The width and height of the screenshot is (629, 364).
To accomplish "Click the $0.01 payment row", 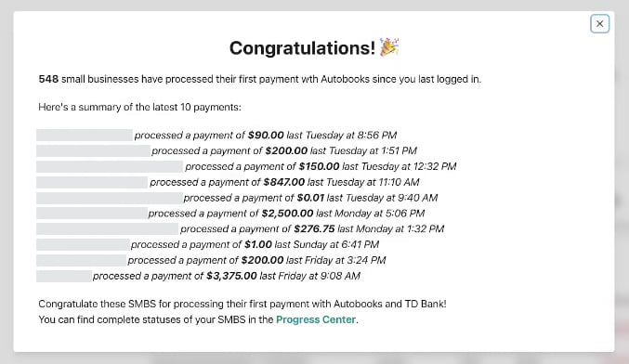I will tap(237, 198).
